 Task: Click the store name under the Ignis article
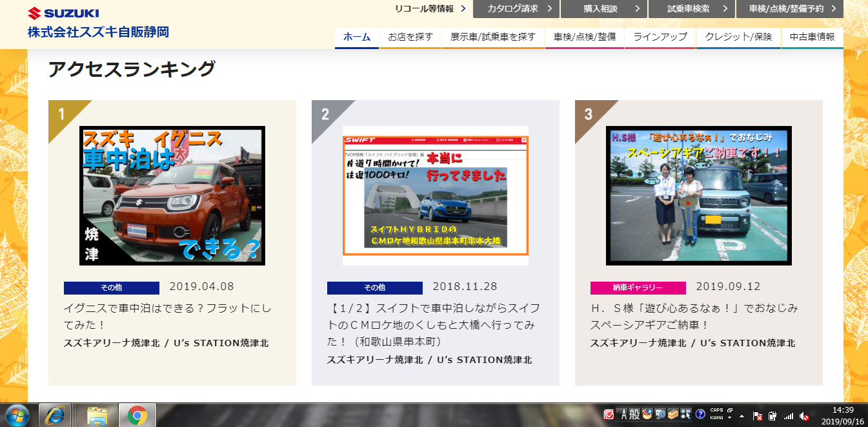coord(167,343)
